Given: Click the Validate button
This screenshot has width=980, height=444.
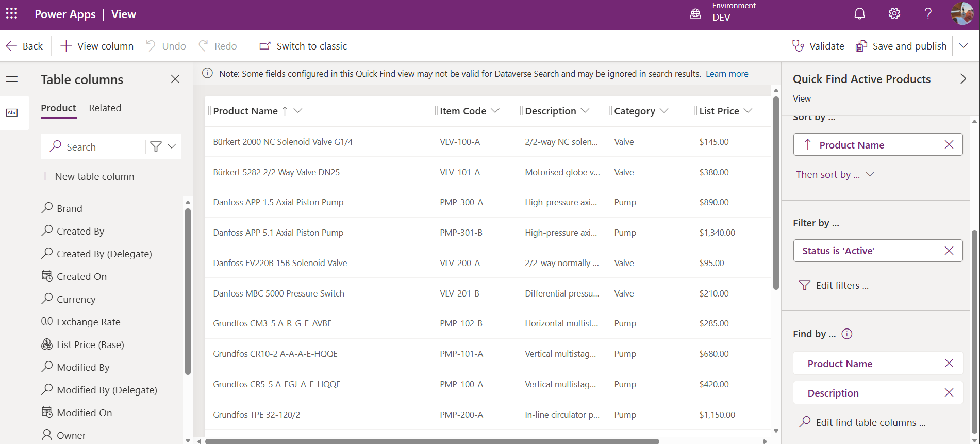Looking at the screenshot, I should [x=818, y=46].
